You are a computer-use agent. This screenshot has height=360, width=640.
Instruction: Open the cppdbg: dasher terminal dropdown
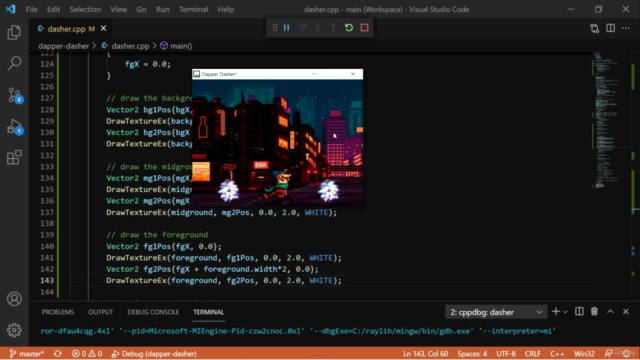[496, 312]
